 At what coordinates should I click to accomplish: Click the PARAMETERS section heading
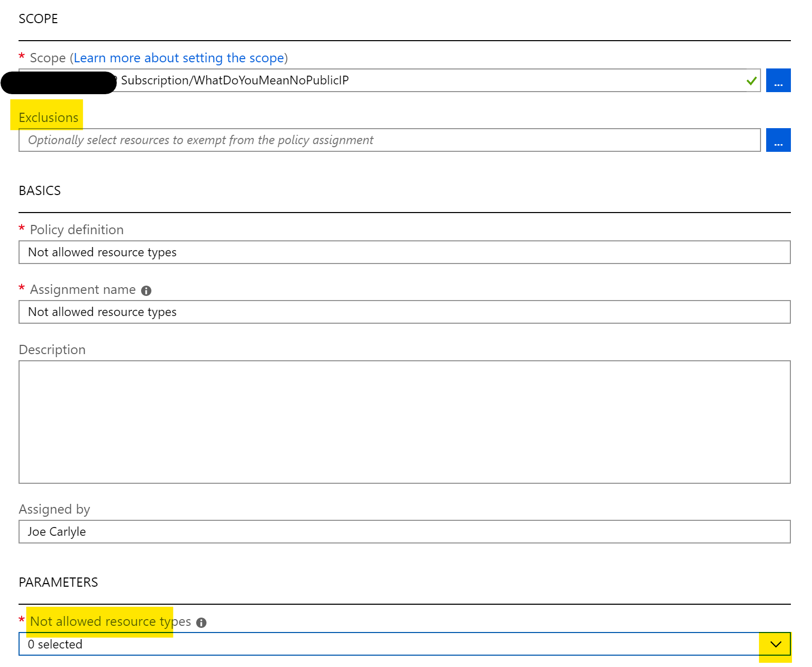click(x=58, y=582)
